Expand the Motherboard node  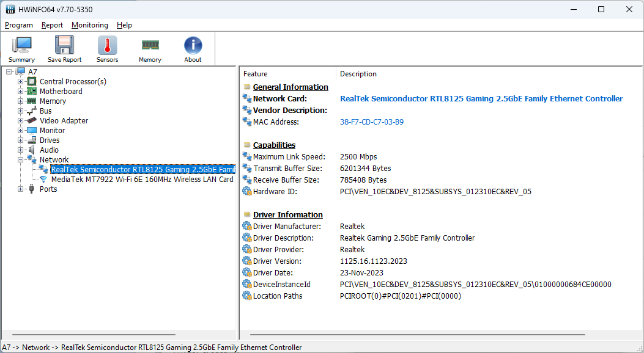(20, 92)
